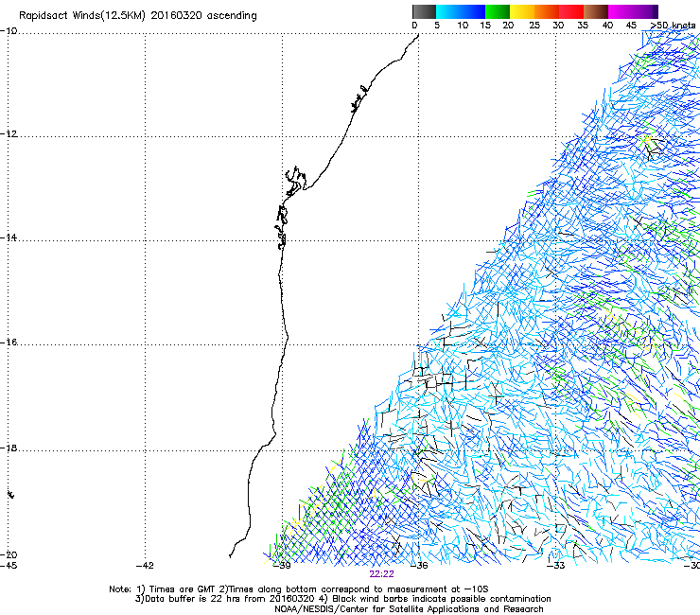
Task: Click the -42 longitude axis label
Action: click(145, 566)
